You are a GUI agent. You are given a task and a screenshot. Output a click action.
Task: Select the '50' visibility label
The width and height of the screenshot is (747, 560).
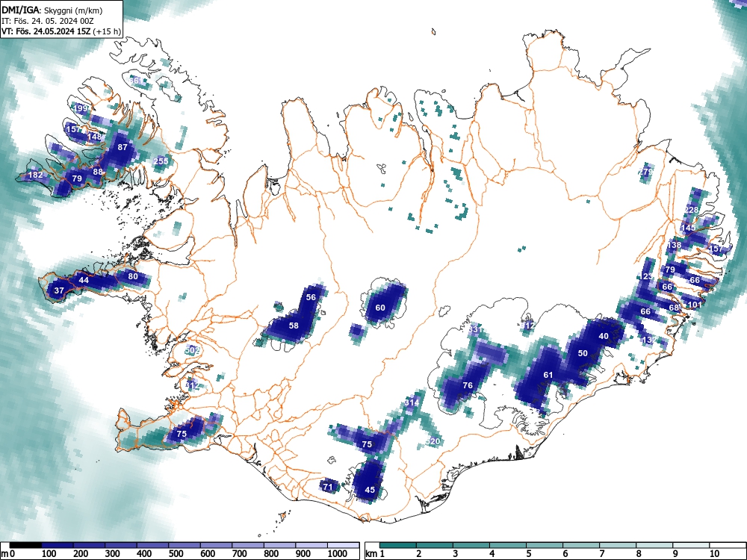[583, 353]
